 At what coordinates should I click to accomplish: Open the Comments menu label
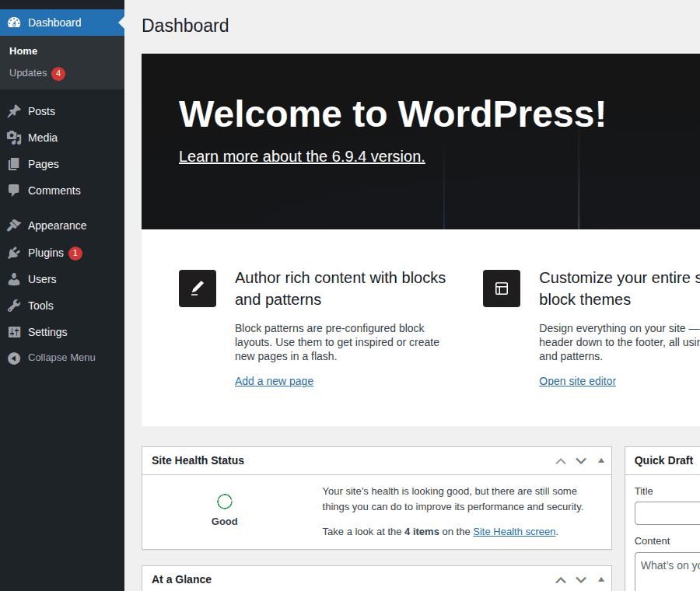[54, 191]
